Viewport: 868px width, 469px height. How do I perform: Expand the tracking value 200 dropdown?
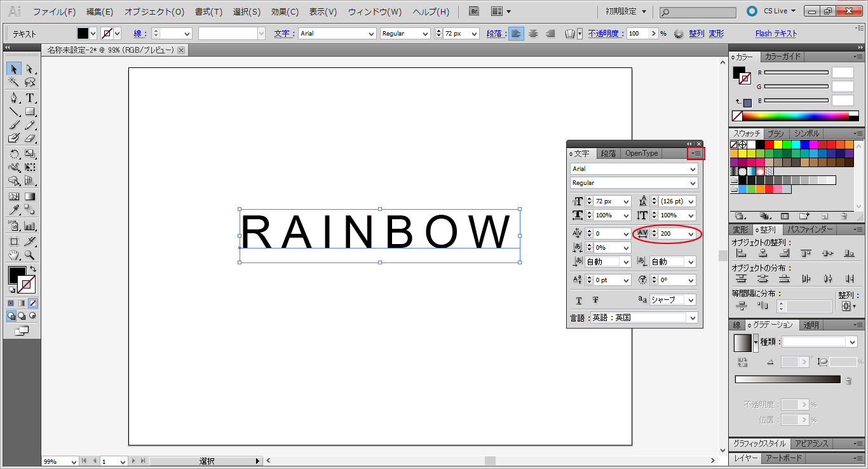[x=691, y=234]
